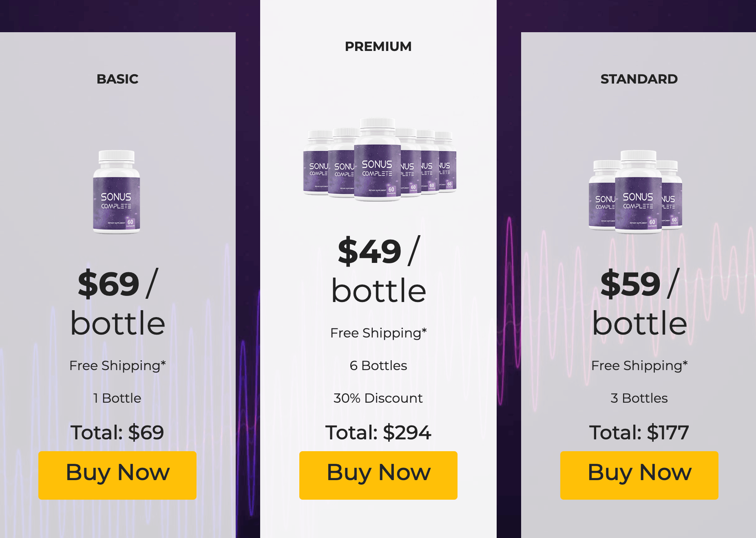Viewport: 756px width, 538px height.
Task: Click the three-bottle Standard product image
Action: click(x=639, y=192)
